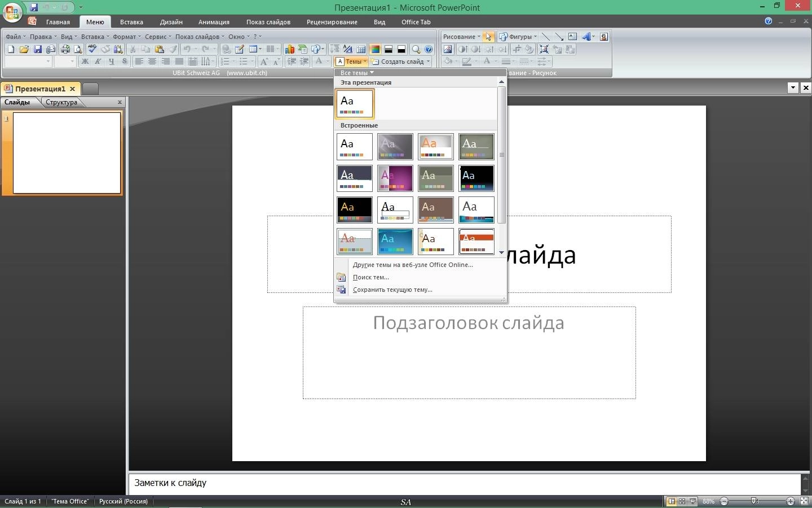
Task: Open the Рисование dropdown menu
Action: pyautogui.click(x=461, y=37)
